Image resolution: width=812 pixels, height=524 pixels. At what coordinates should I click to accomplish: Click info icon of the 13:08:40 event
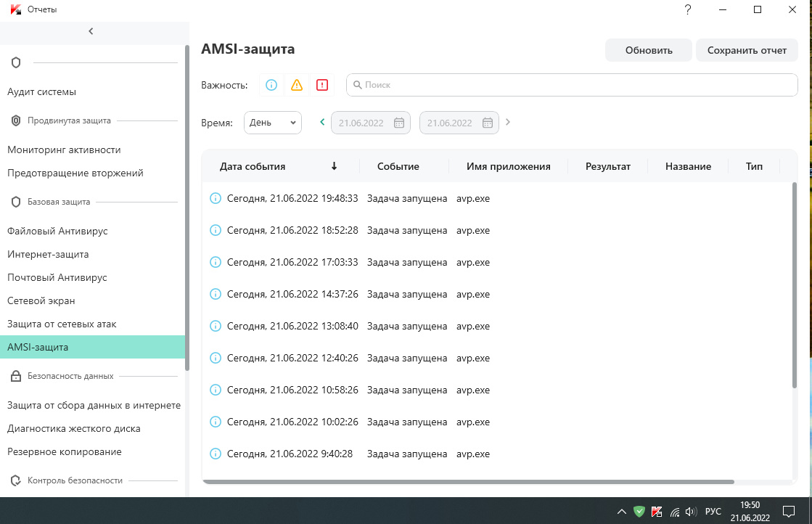216,326
